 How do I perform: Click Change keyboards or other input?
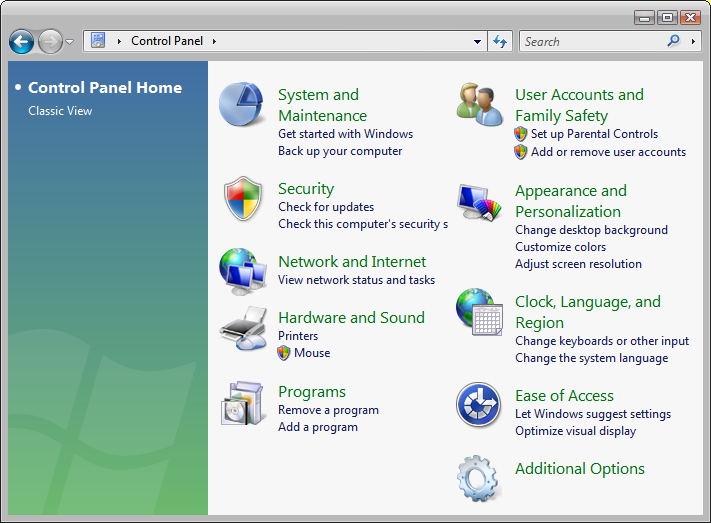[602, 341]
